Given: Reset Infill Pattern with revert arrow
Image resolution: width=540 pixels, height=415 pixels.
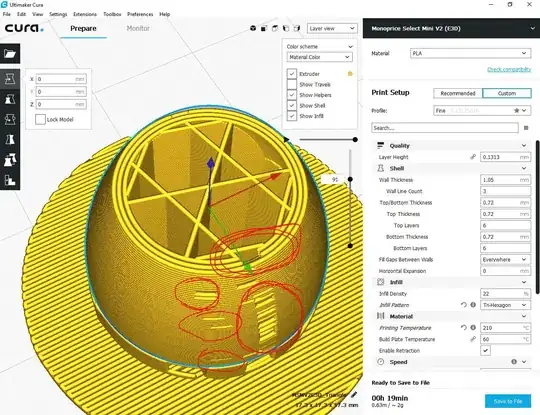Looking at the screenshot, I should 464,305.
